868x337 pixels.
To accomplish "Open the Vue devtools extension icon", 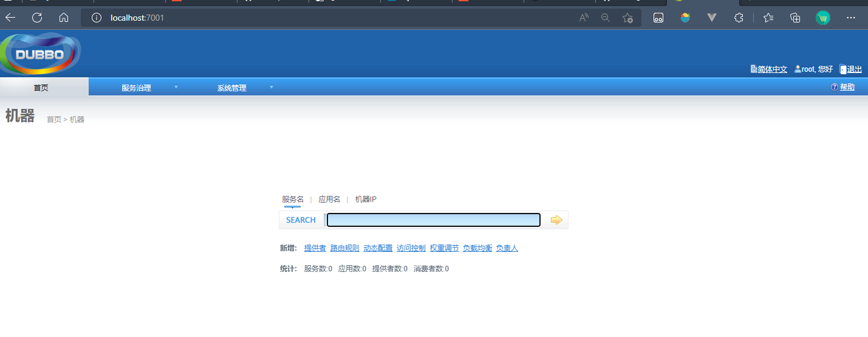I will point(712,18).
